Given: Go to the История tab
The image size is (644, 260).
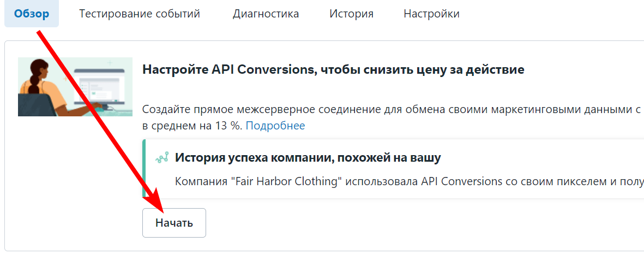Looking at the screenshot, I should click(351, 14).
